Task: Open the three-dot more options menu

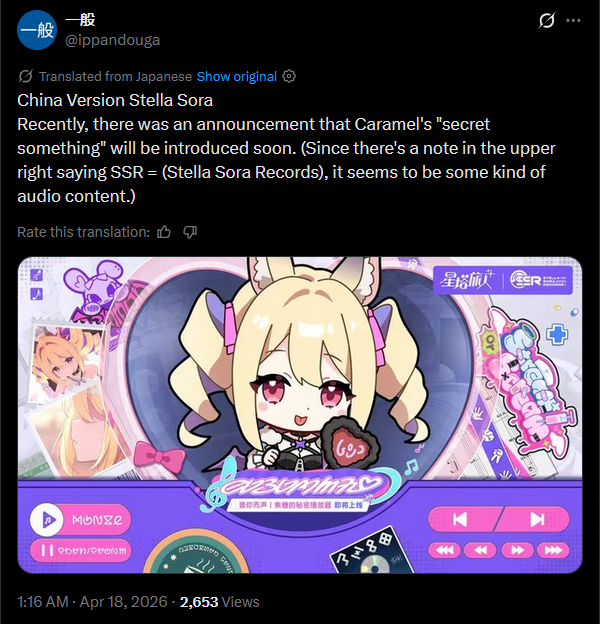Action: point(573,21)
